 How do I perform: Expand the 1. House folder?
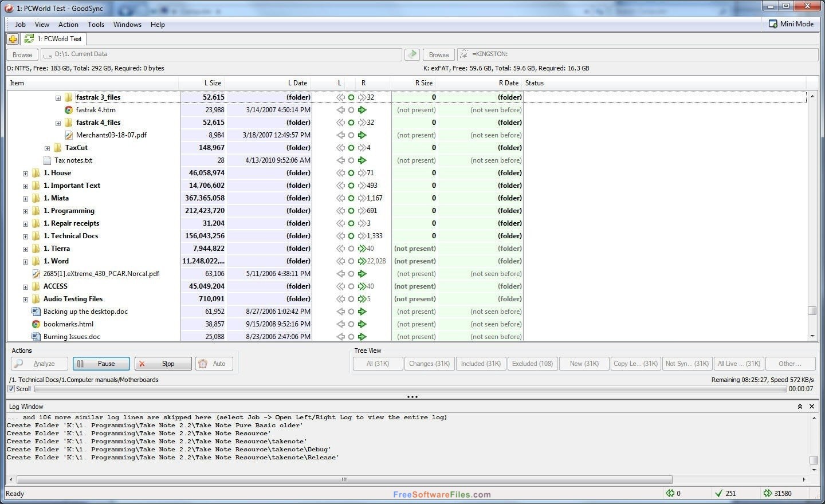(x=25, y=174)
